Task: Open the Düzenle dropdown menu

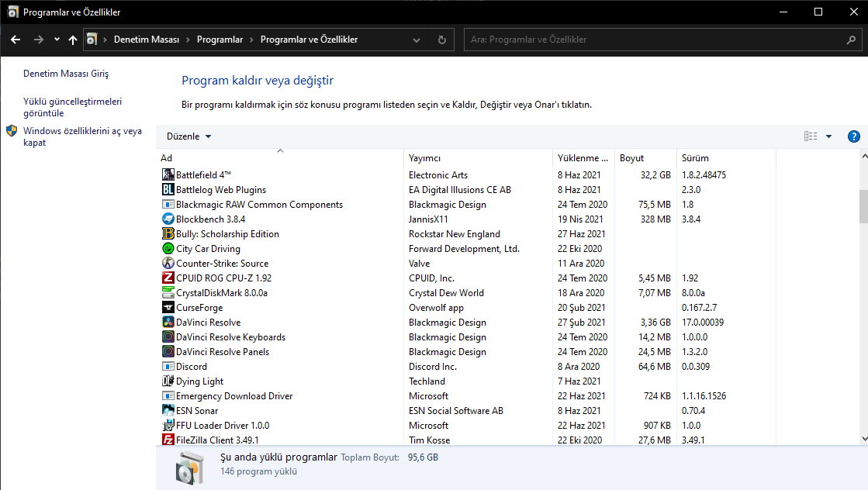Action: [188, 136]
